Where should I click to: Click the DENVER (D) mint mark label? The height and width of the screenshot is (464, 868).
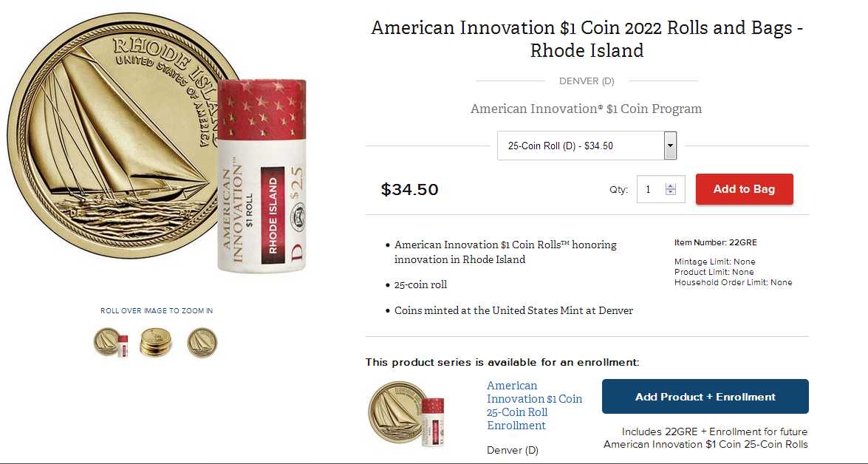586,81
